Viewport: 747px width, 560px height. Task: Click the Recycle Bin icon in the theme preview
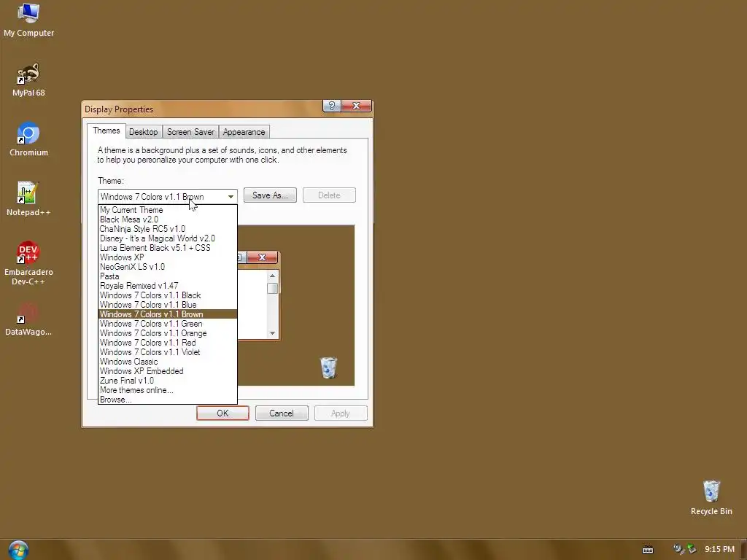[328, 367]
